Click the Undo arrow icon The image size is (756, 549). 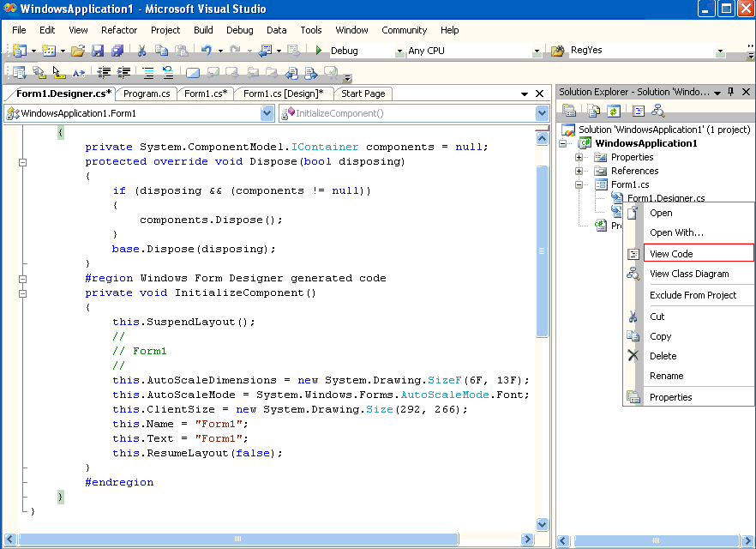point(207,50)
